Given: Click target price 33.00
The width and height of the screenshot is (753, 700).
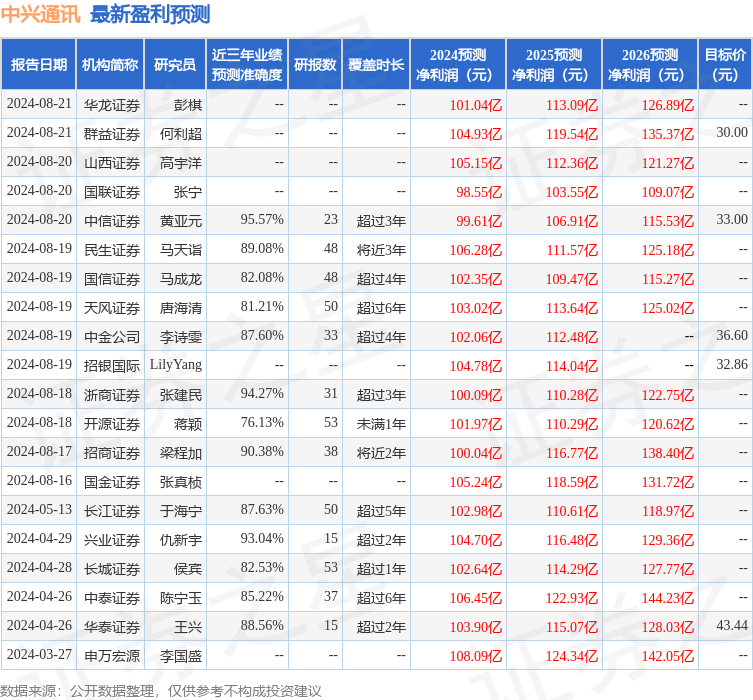Looking at the screenshot, I should pos(732,219).
